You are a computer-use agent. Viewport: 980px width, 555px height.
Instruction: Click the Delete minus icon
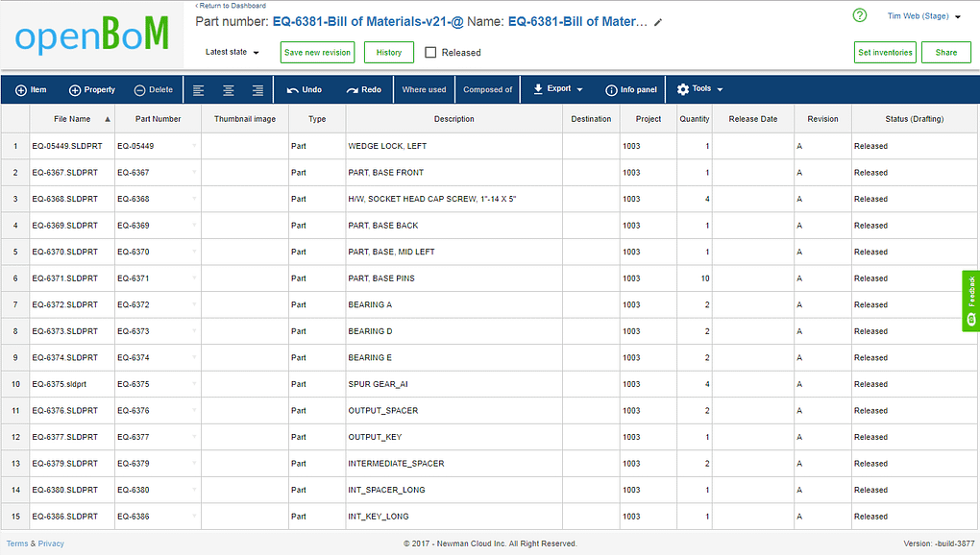[140, 90]
